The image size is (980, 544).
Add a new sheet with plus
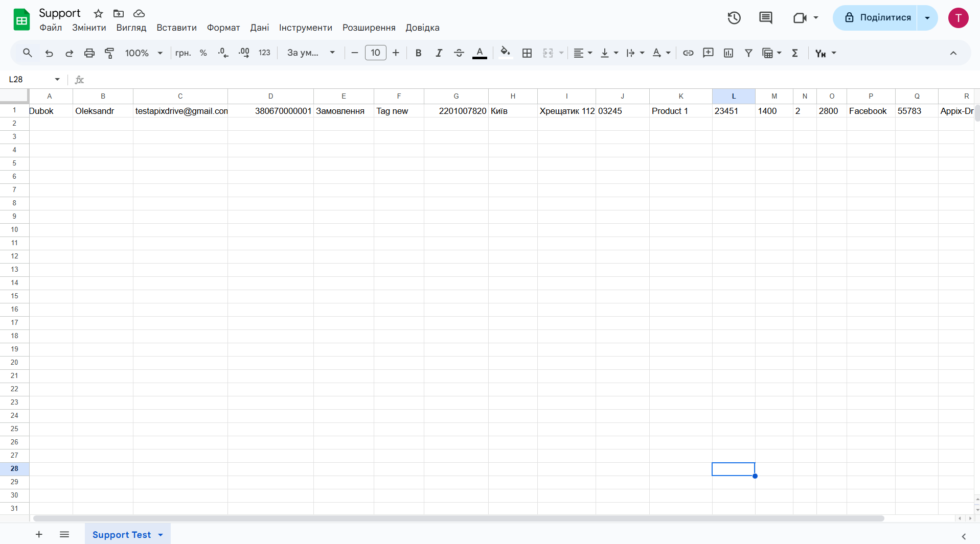[39, 534]
